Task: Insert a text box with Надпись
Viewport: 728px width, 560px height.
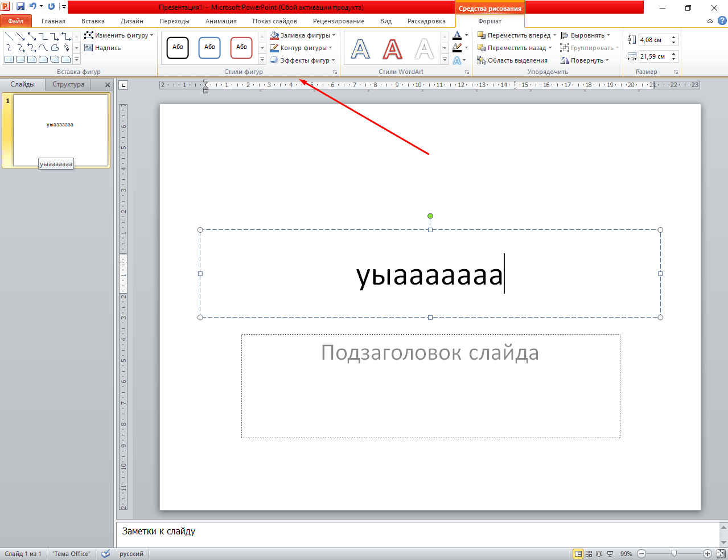Action: [102, 48]
